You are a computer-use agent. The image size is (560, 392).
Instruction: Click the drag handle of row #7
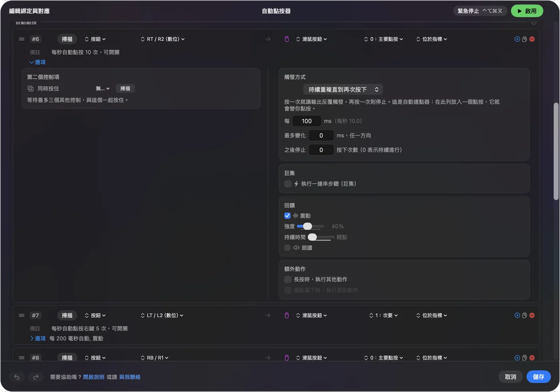pos(22,315)
